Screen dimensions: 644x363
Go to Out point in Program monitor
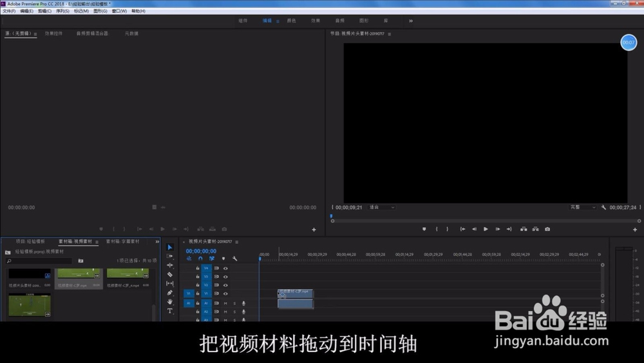click(509, 229)
